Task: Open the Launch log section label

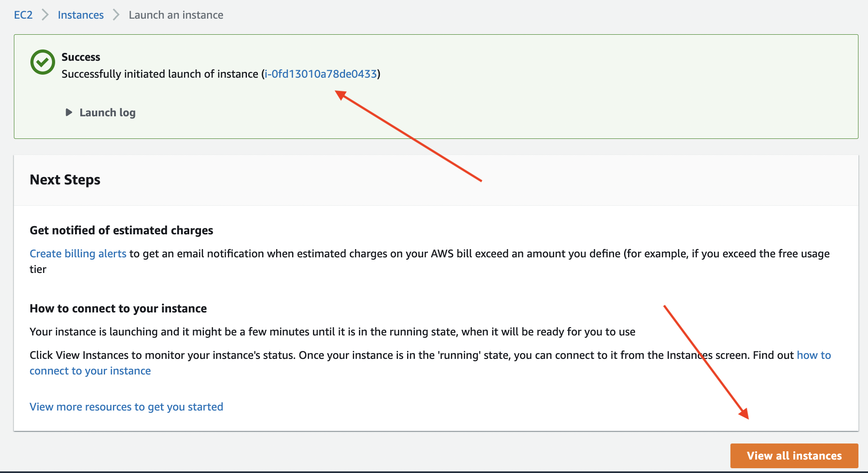Action: [108, 112]
